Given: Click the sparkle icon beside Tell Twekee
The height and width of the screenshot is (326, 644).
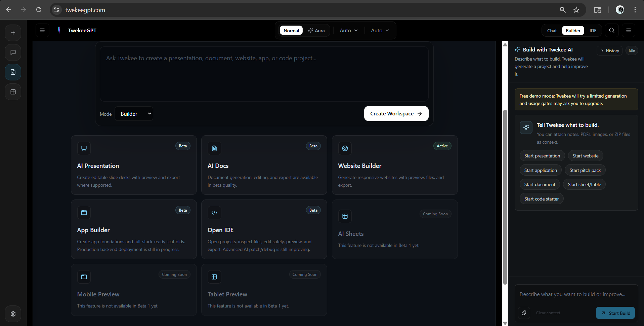Looking at the screenshot, I should point(526,128).
